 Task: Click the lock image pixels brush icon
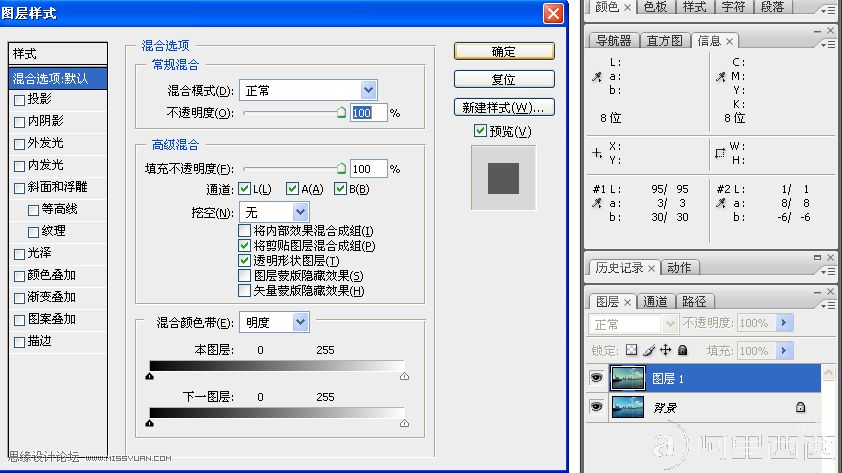point(648,351)
